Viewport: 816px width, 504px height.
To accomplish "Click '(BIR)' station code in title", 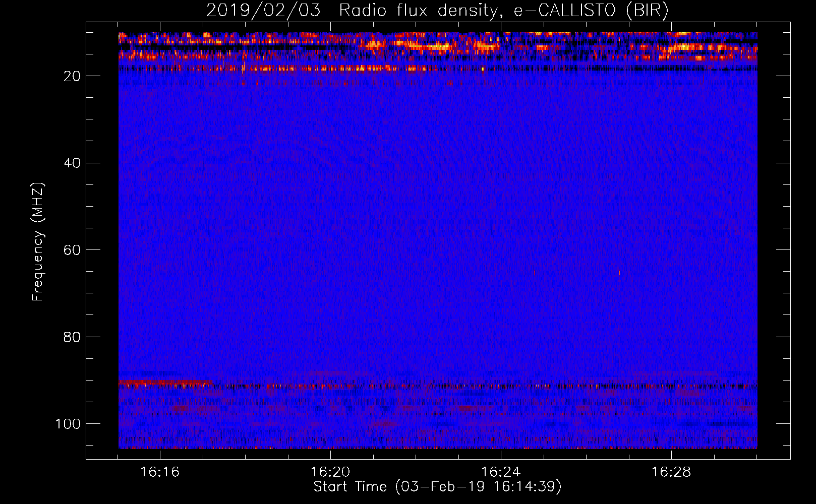I will pyautogui.click(x=647, y=11).
